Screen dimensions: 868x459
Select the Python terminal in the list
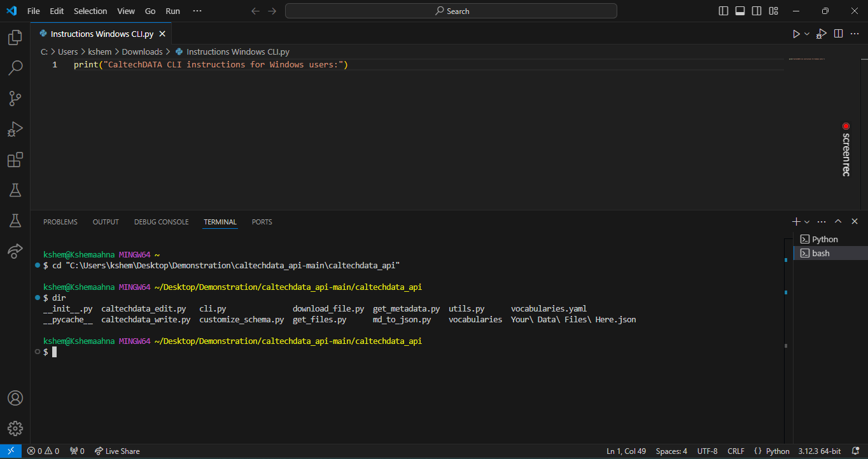[x=830, y=239]
